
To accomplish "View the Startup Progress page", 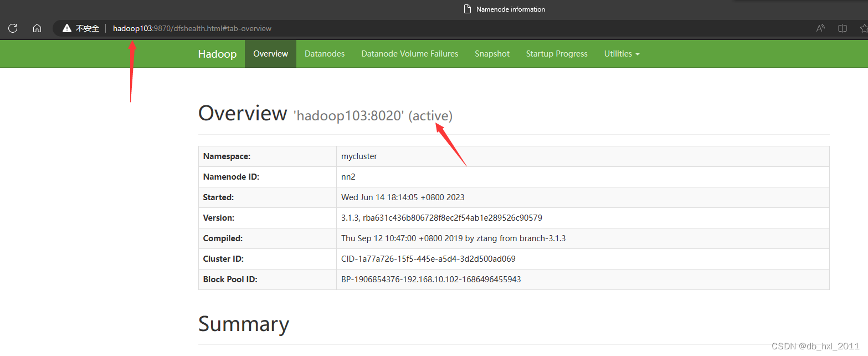I will click(557, 53).
